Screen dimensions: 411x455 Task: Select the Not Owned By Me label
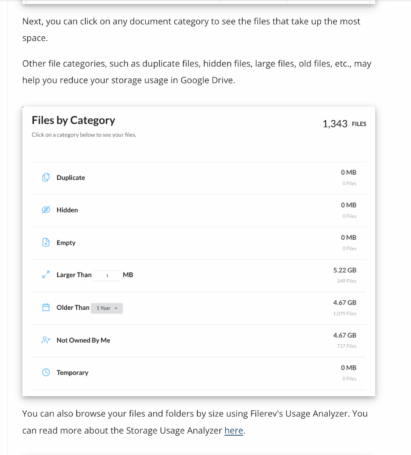click(83, 340)
